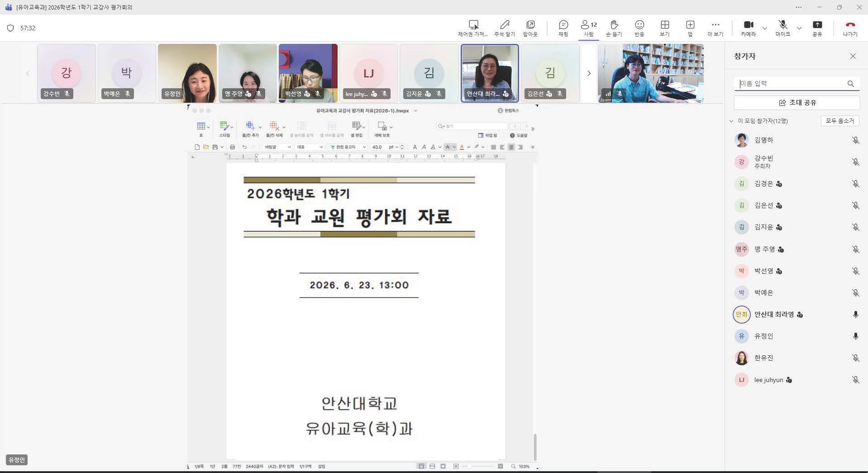The height and width of the screenshot is (473, 868).
Task: Select participant video tile of 안산대 최라...
Action: [x=490, y=73]
